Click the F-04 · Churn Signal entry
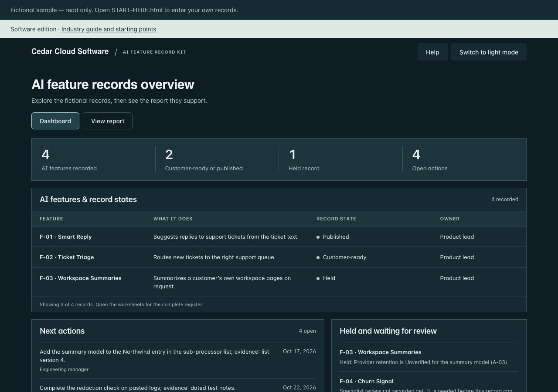Viewport: 558px width, 392px height. (x=366, y=381)
